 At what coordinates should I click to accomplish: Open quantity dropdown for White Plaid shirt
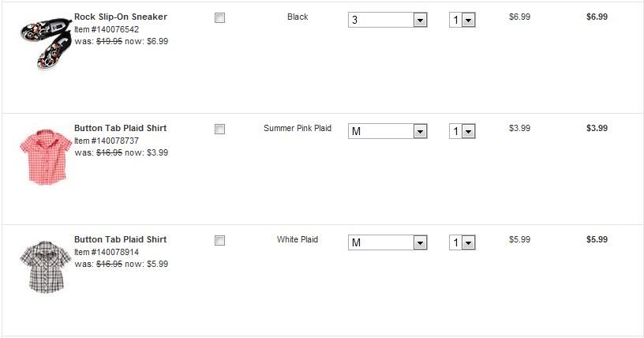[462, 242]
